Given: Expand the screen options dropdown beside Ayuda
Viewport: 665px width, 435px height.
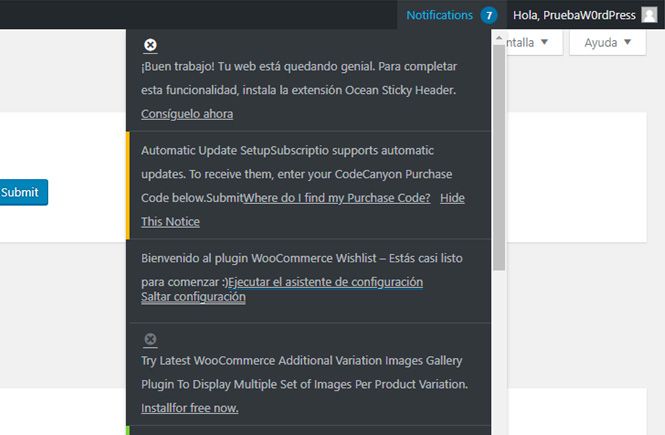Looking at the screenshot, I should [x=534, y=42].
